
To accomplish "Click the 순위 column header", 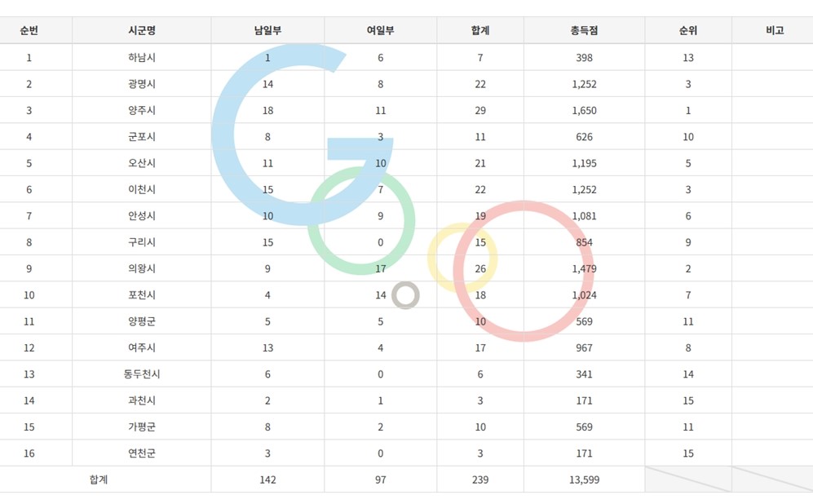I will [688, 31].
